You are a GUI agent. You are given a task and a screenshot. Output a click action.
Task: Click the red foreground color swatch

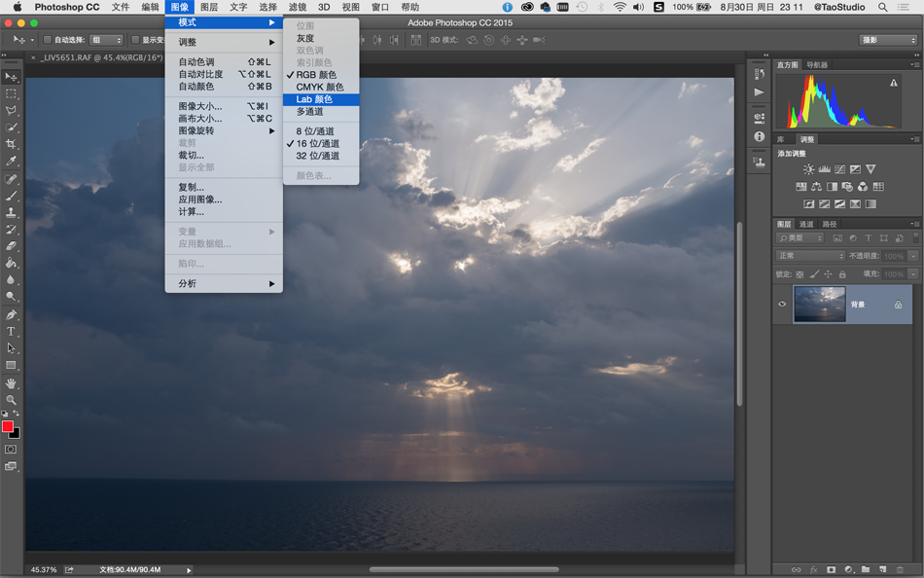(x=7, y=426)
